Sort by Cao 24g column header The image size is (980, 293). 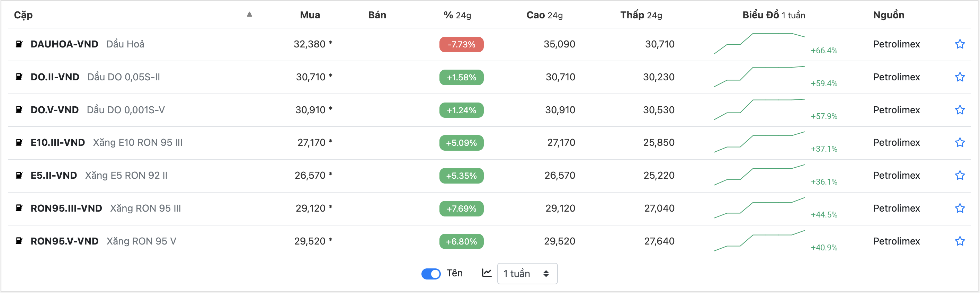[544, 15]
